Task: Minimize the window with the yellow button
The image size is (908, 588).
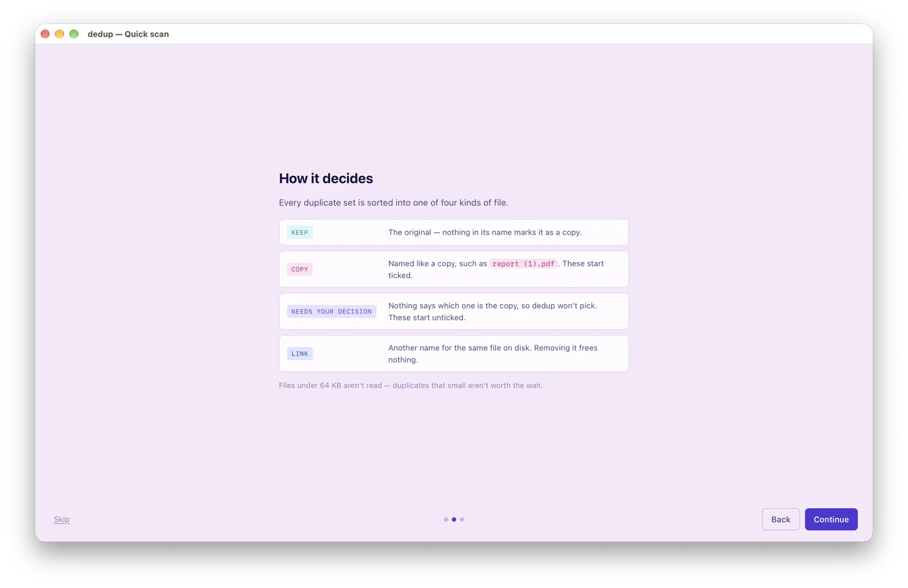Action: [x=60, y=34]
